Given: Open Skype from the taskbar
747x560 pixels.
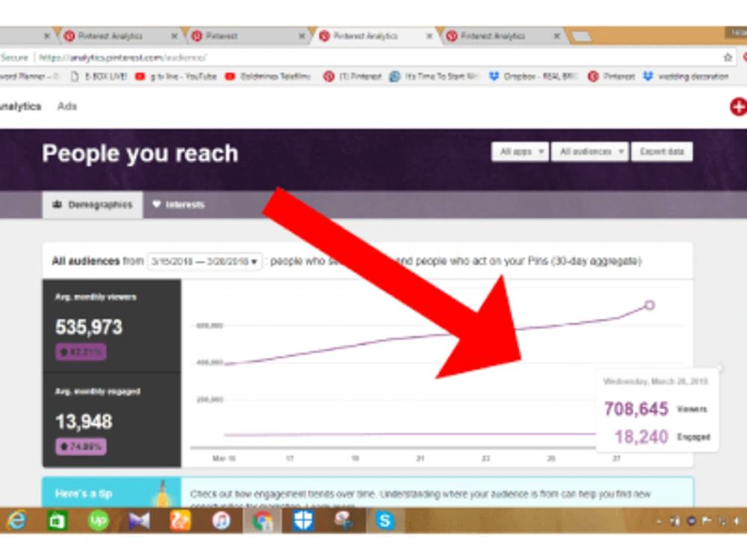Looking at the screenshot, I should [385, 520].
